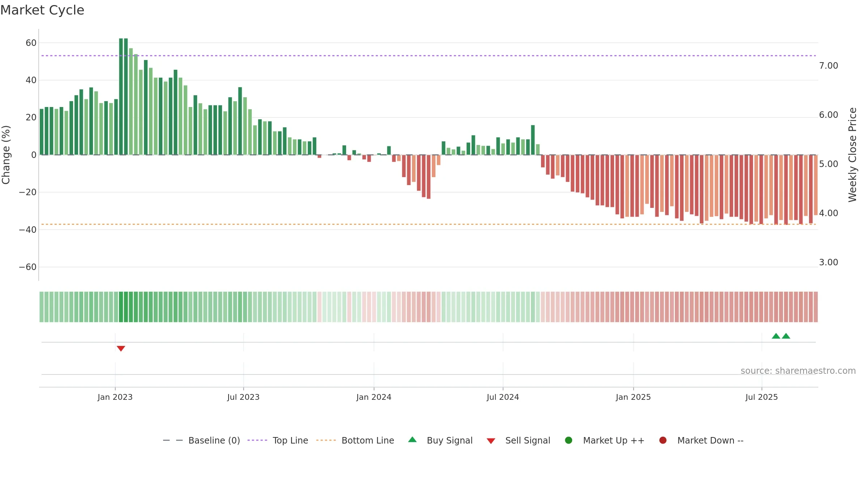The image size is (868, 488).
Task: Click the Buy Signal legend label
Action: 450,440
